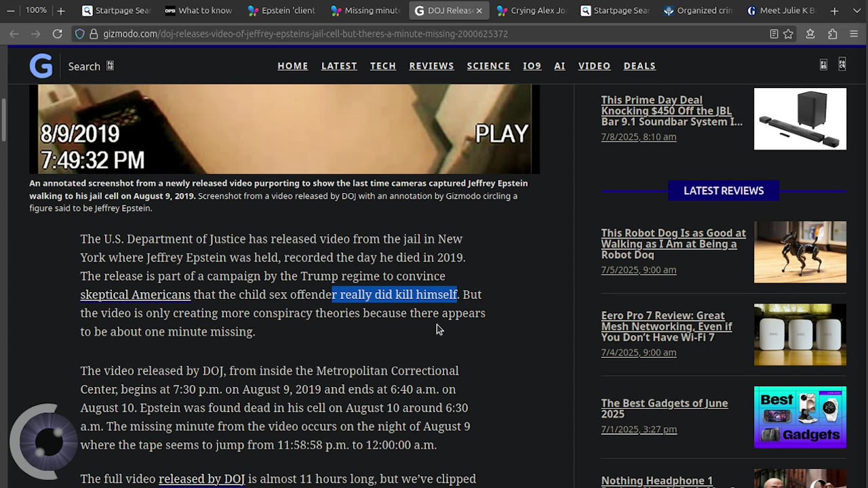Open the TECH nav item
The width and height of the screenshot is (868, 488).
(383, 66)
